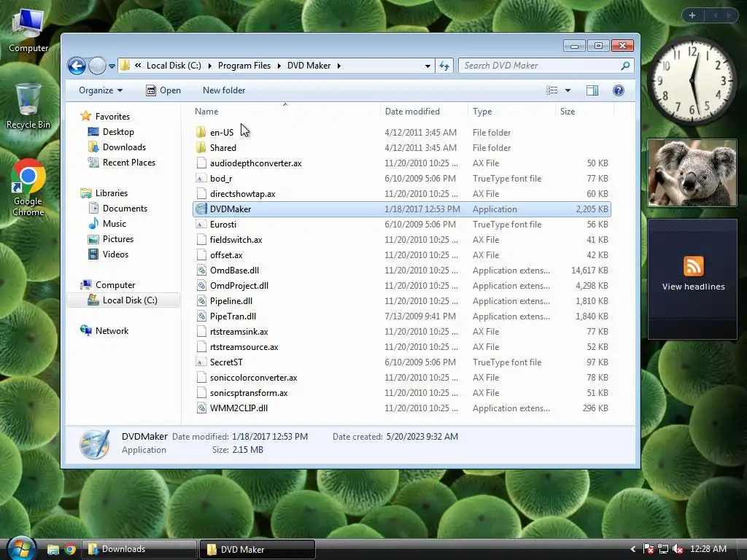This screenshot has height=560, width=747.
Task: Select Program Files in the address breadcrumb
Action: coord(244,66)
